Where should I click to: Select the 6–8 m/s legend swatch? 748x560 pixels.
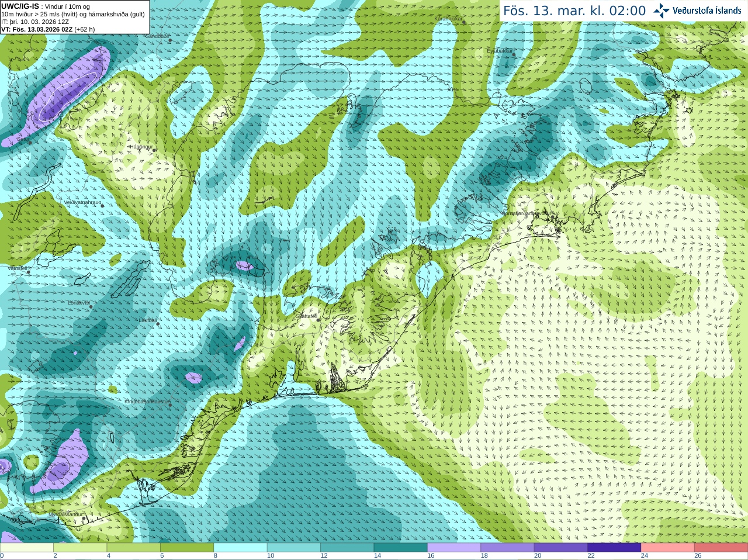coord(187,548)
